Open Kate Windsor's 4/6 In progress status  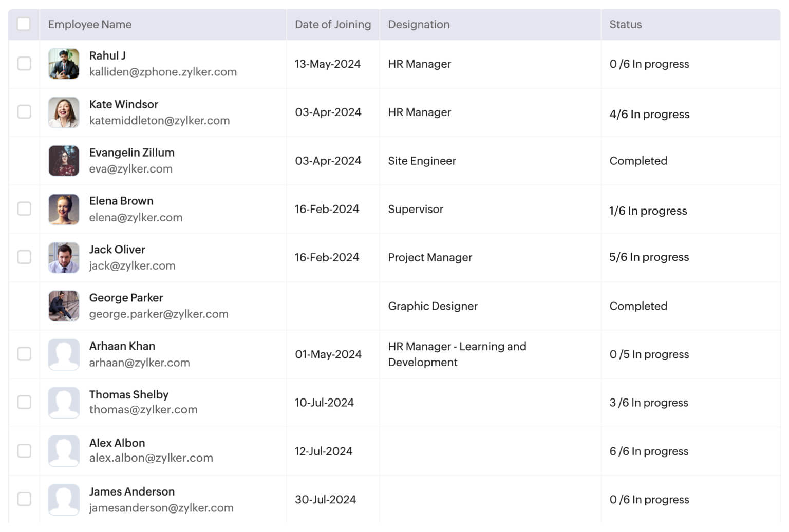point(649,114)
